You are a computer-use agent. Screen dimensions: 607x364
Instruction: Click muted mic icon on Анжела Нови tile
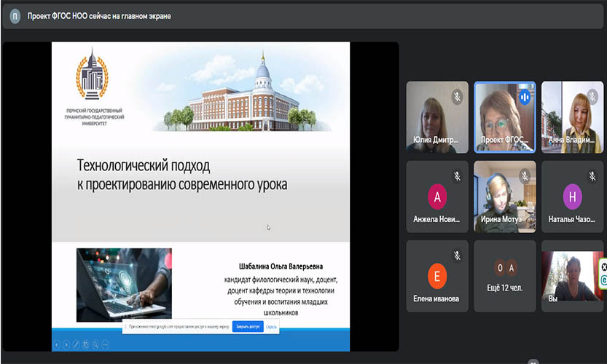[x=457, y=175]
